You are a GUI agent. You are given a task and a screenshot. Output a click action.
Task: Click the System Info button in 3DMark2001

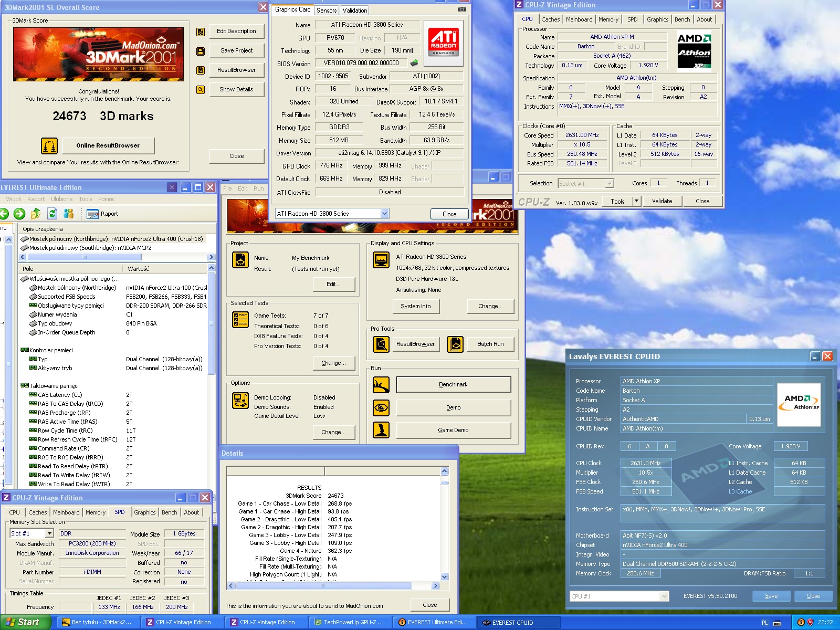(x=416, y=307)
